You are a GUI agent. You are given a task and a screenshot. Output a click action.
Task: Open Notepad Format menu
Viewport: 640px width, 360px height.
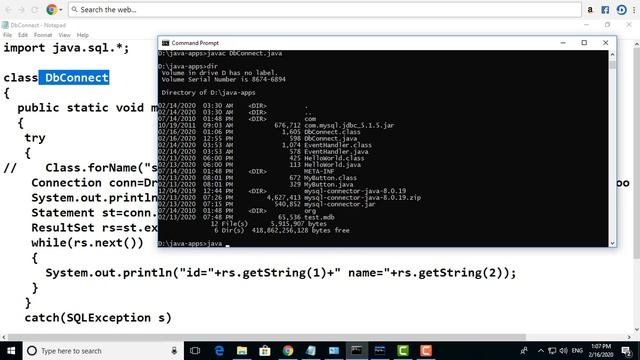click(x=43, y=35)
